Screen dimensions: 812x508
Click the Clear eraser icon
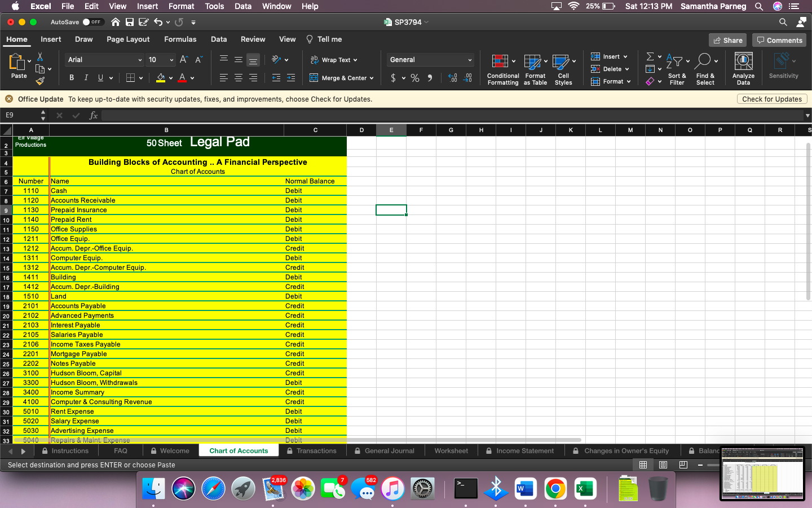pyautogui.click(x=650, y=81)
